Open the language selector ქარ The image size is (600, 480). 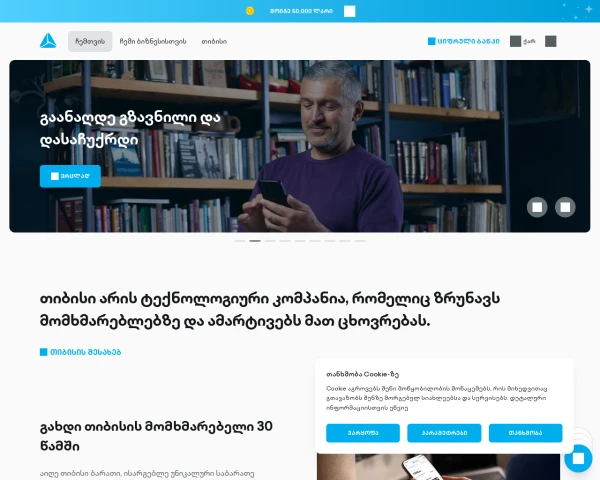click(523, 41)
